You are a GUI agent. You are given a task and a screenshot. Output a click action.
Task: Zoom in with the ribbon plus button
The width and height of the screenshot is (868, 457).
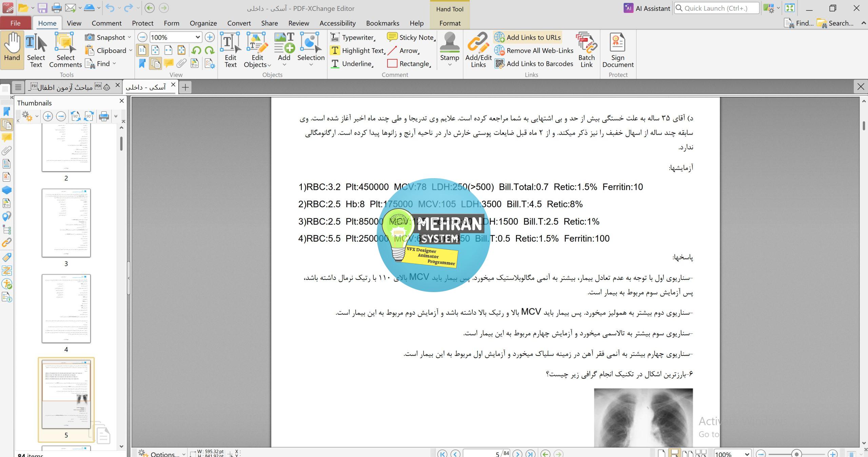(x=210, y=37)
